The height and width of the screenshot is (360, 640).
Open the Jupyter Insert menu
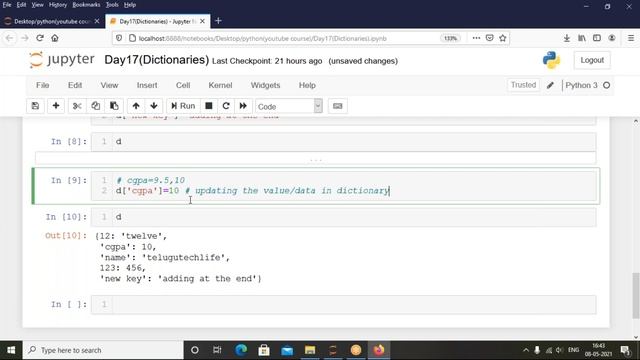pyautogui.click(x=147, y=85)
